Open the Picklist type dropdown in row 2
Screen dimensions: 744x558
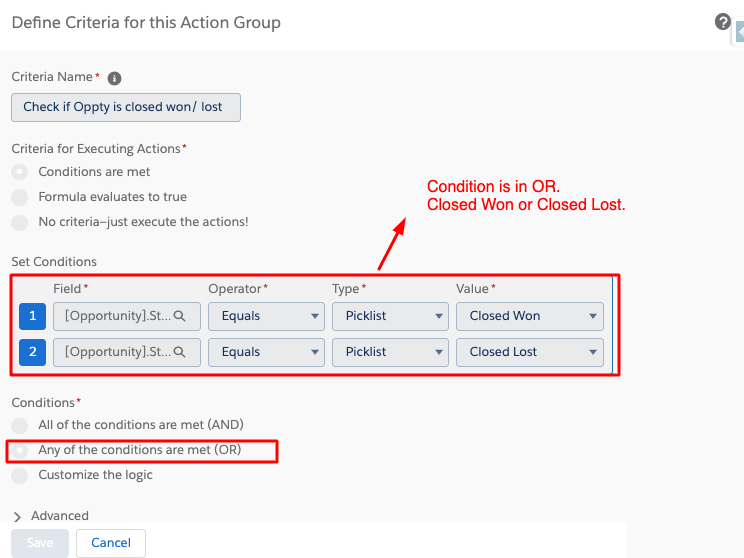390,352
